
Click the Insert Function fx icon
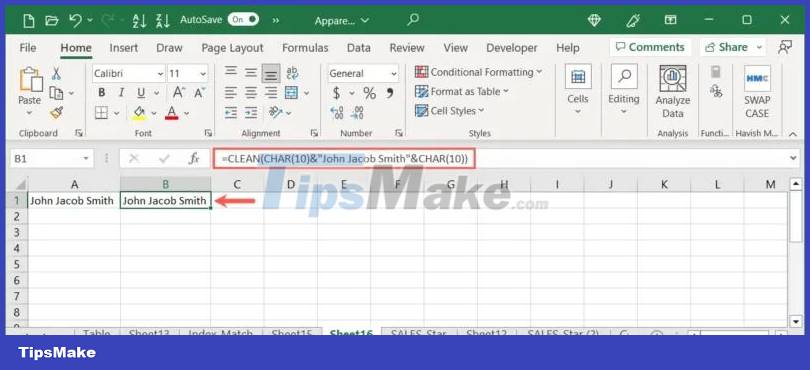[x=194, y=159]
